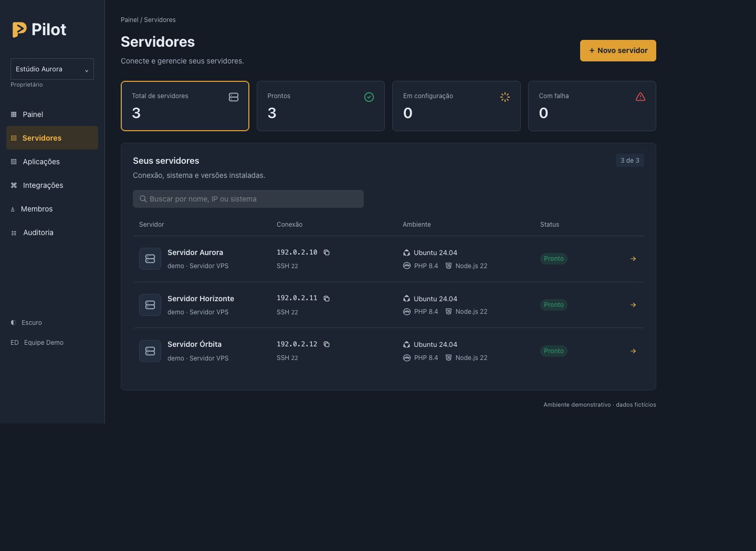Click the green check icon in Prontos card
This screenshot has width=756, height=551.
click(x=369, y=97)
